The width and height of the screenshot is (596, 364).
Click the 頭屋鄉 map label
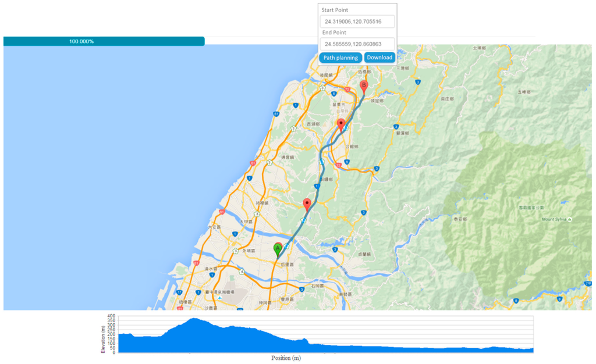click(377, 101)
